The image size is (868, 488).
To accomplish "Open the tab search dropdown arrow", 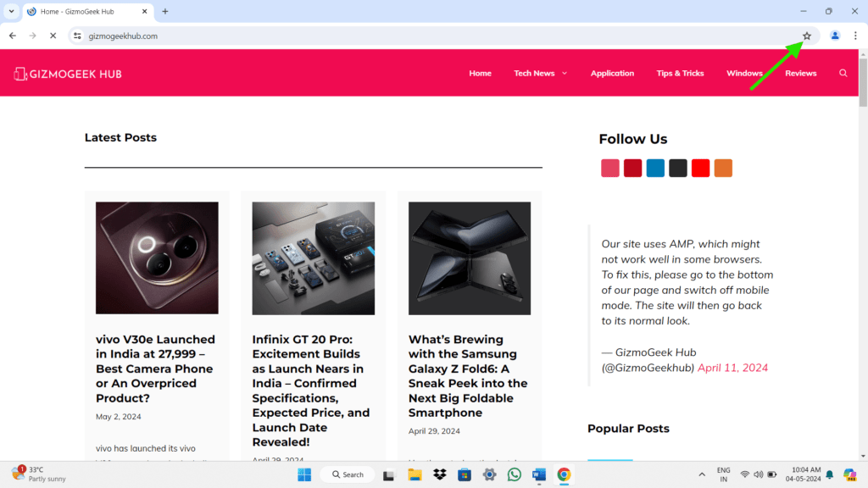I will (x=11, y=11).
